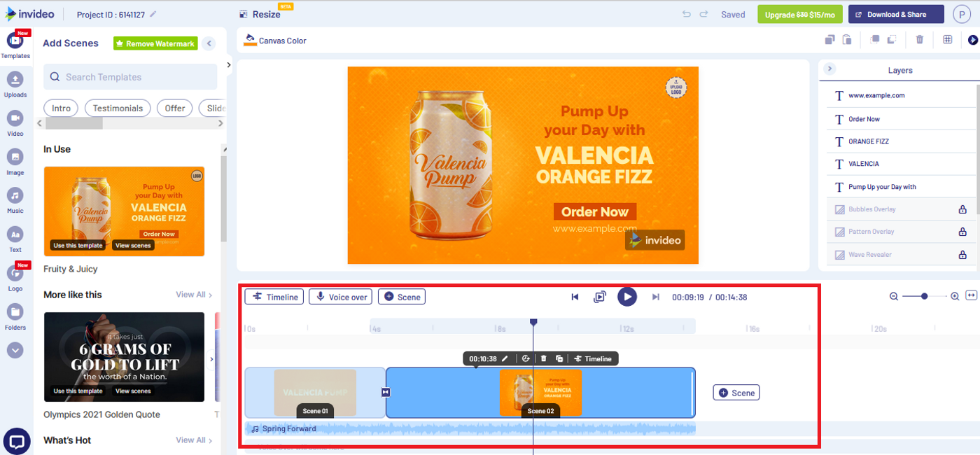This screenshot has height=455, width=980.
Task: Select the Text tool in sidebar
Action: click(15, 235)
